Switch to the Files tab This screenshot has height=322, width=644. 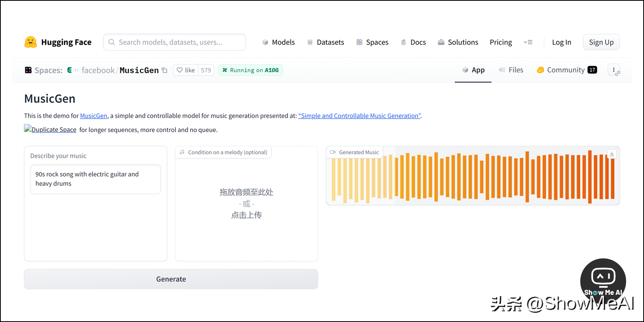pyautogui.click(x=511, y=70)
